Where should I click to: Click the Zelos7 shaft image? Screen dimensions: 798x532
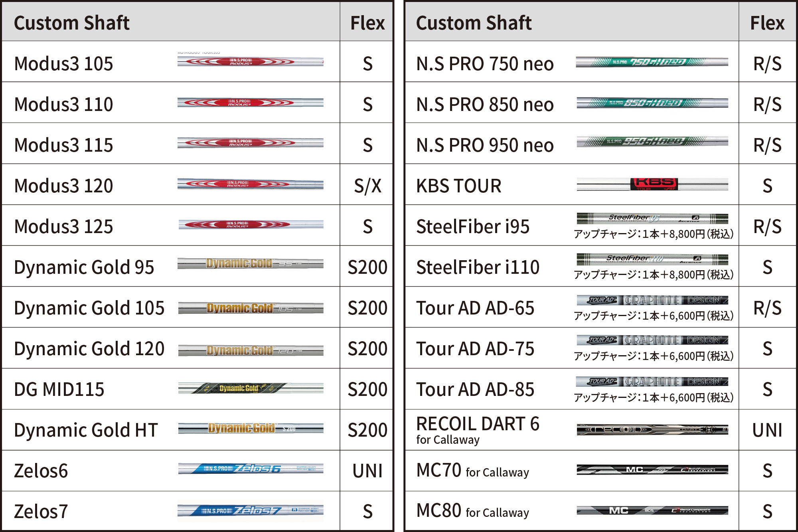pos(250,510)
